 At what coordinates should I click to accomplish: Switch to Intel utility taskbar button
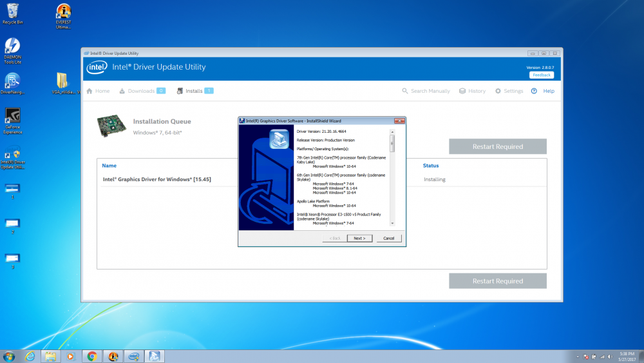134,357
